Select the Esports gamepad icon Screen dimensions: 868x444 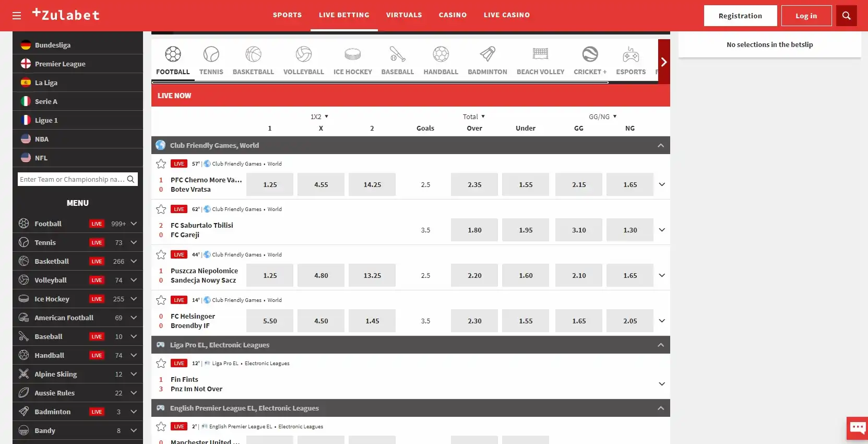tap(631, 54)
